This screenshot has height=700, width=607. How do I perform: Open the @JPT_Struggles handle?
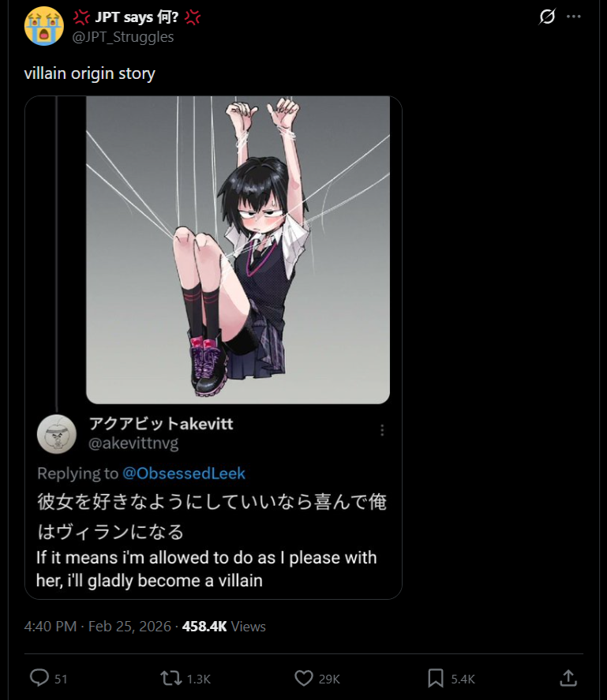(x=123, y=36)
